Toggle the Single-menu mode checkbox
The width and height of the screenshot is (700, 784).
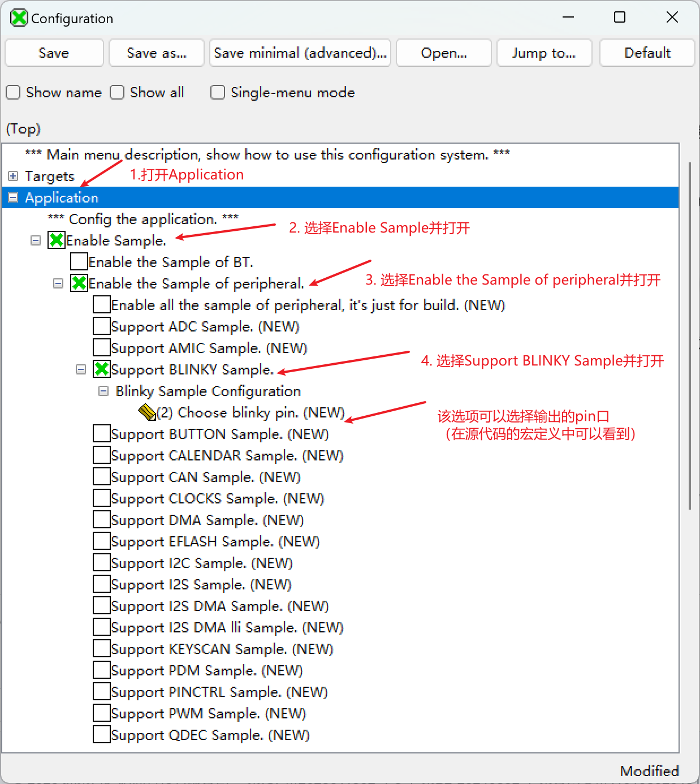[x=218, y=92]
